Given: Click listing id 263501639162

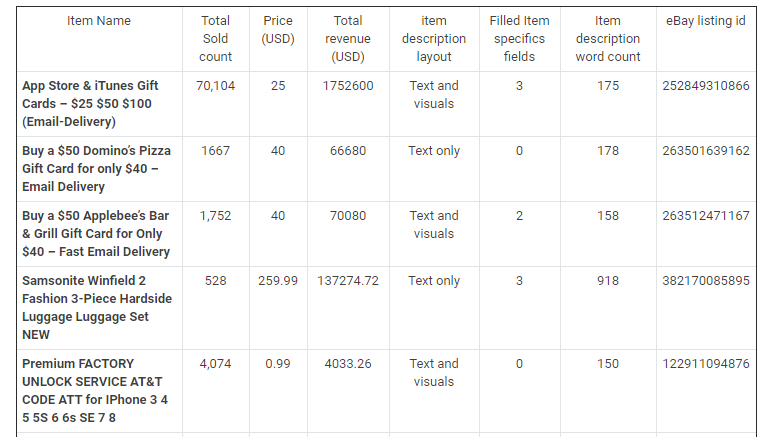Looking at the screenshot, I should [706, 151].
